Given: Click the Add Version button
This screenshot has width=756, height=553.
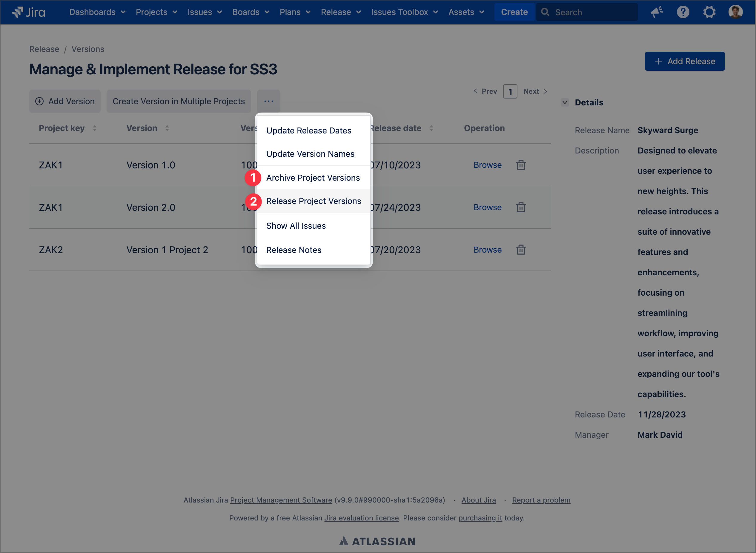Looking at the screenshot, I should [65, 101].
